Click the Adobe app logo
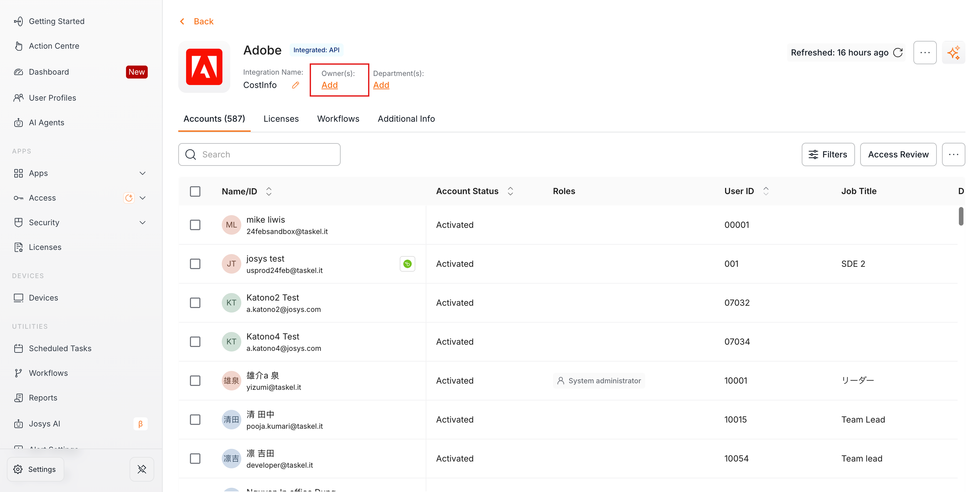 pos(204,67)
